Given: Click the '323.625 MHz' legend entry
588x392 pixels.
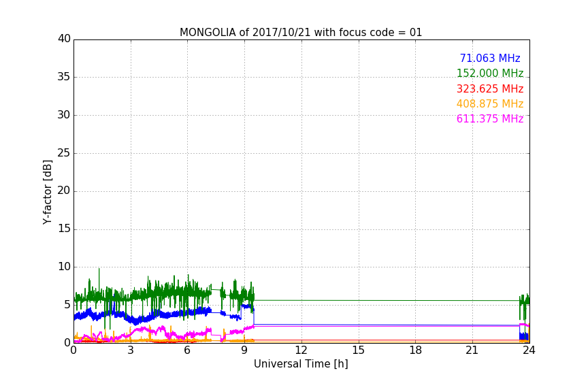Looking at the screenshot, I should [490, 88].
